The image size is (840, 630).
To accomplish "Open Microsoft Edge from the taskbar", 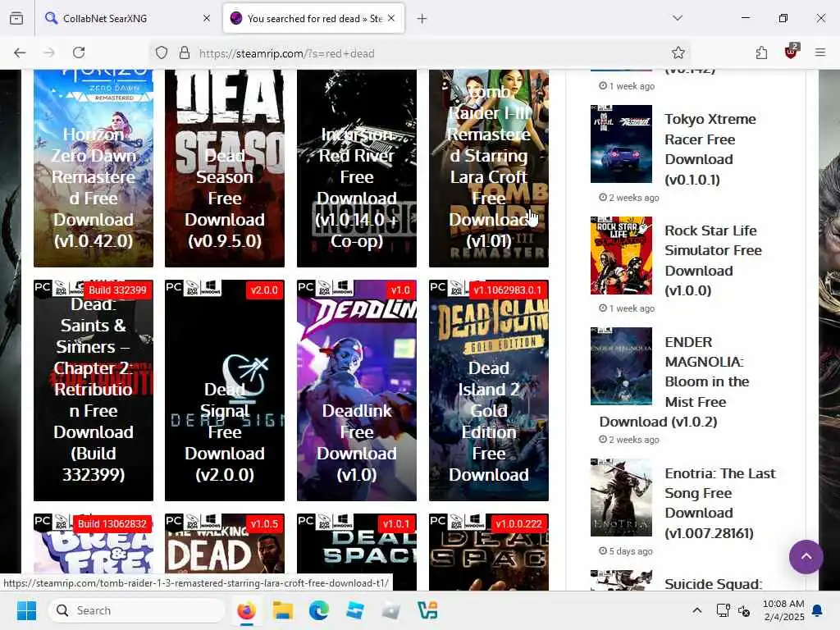I will point(319,610).
